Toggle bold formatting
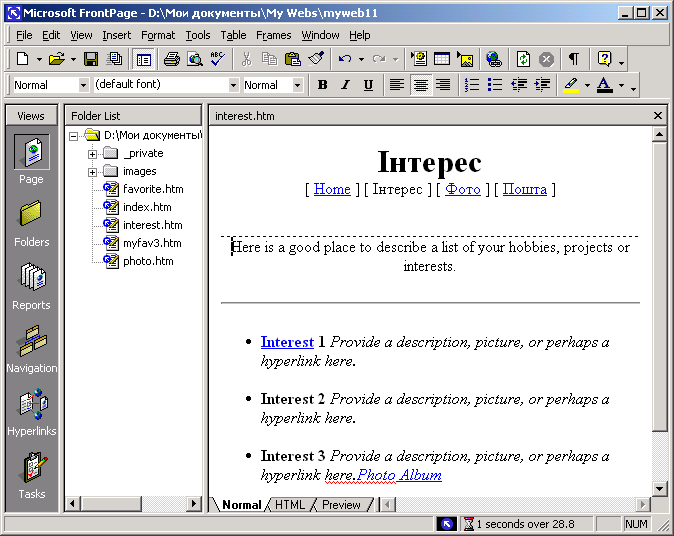 coord(322,85)
